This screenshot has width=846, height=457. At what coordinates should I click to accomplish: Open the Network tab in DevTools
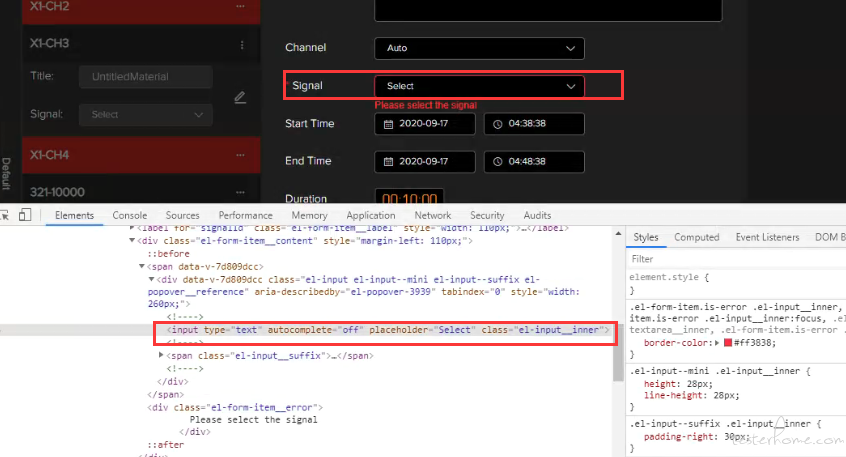pos(432,215)
